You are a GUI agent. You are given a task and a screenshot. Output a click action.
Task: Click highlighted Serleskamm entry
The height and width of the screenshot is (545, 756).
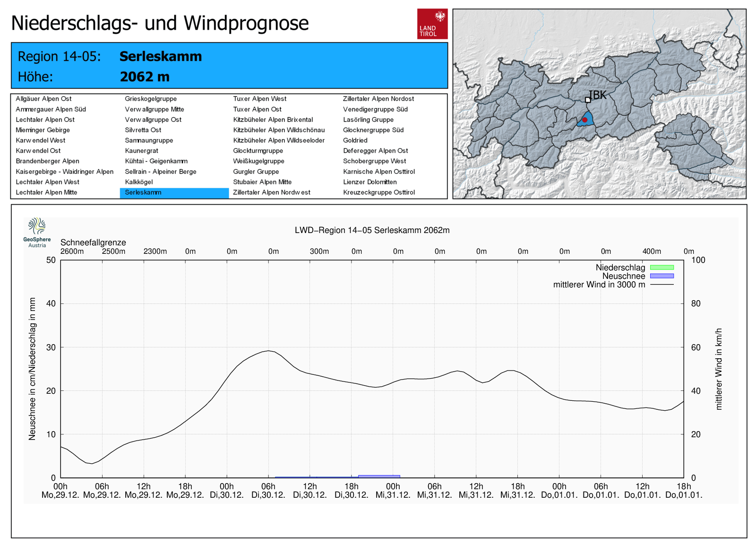174,193
